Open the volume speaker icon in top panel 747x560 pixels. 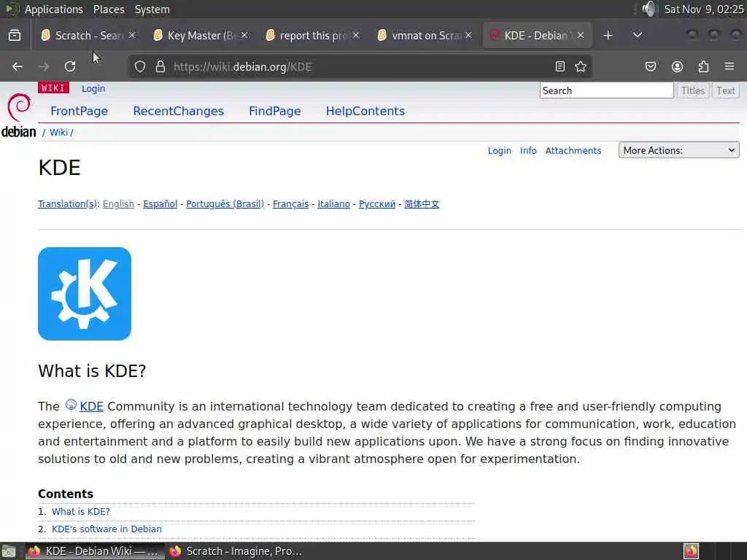(649, 9)
